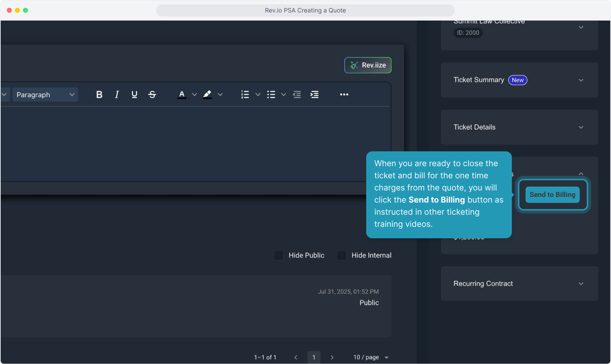Viewport: 611px width, 364px height.
Task: Decrease the paragraph indent
Action: pyautogui.click(x=297, y=95)
